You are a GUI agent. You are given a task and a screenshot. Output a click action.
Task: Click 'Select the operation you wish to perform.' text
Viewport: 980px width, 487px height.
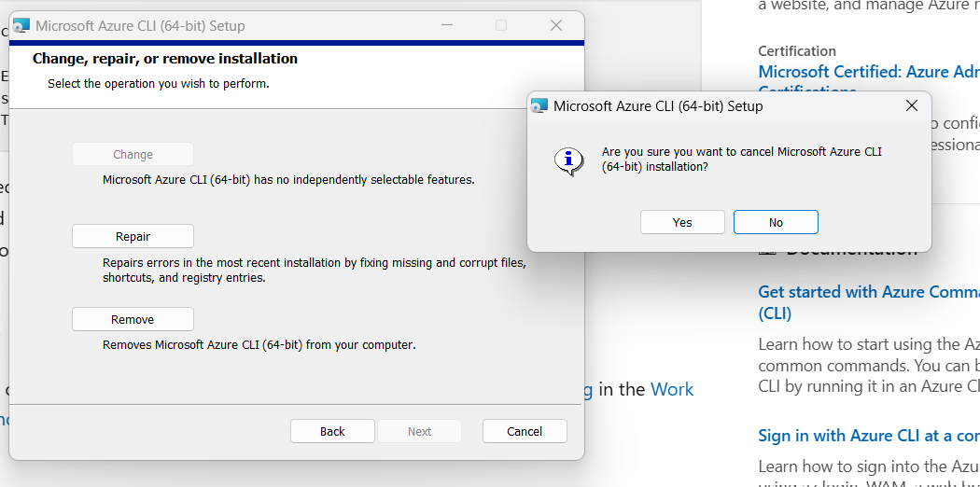click(159, 83)
